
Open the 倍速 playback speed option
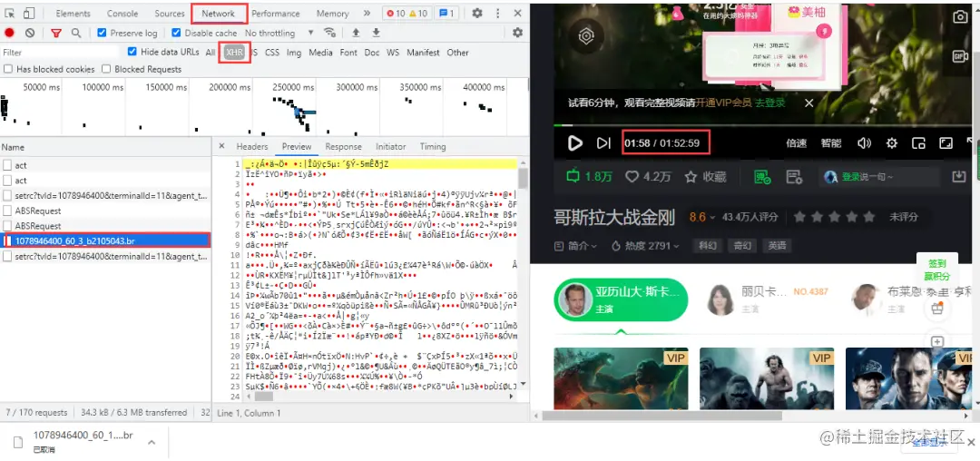pos(797,143)
